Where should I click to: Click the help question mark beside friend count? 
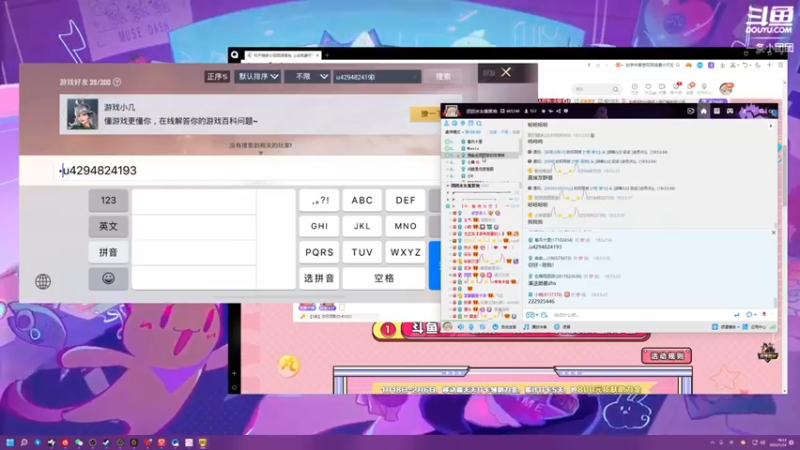(x=117, y=82)
